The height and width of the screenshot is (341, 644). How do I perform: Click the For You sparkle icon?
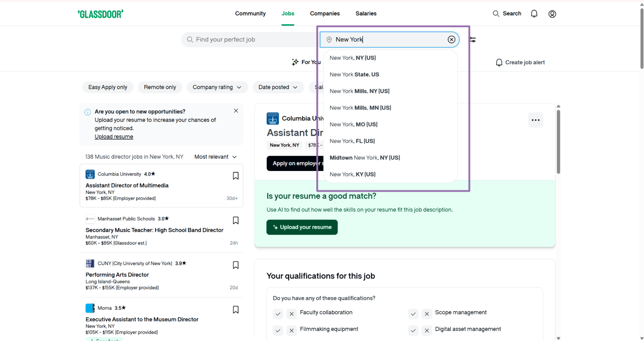coord(295,62)
